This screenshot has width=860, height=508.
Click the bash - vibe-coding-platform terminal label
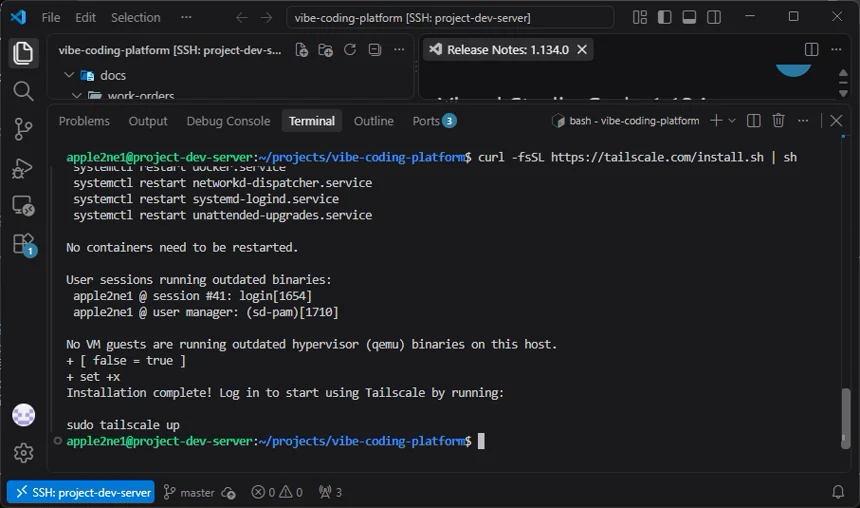626,121
